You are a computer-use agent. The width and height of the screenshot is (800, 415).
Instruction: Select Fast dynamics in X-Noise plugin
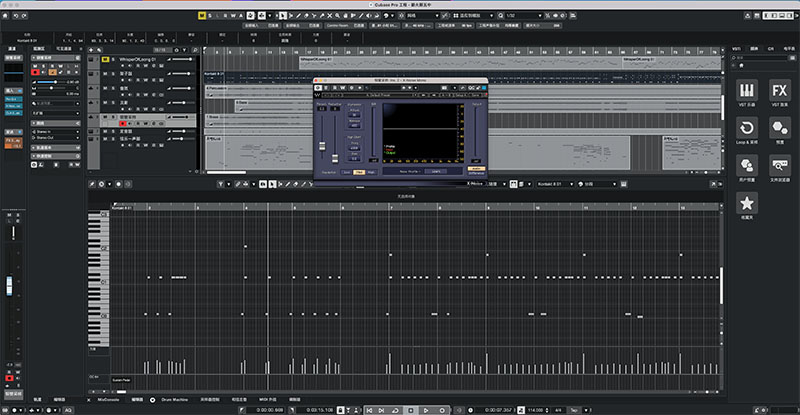(359, 173)
